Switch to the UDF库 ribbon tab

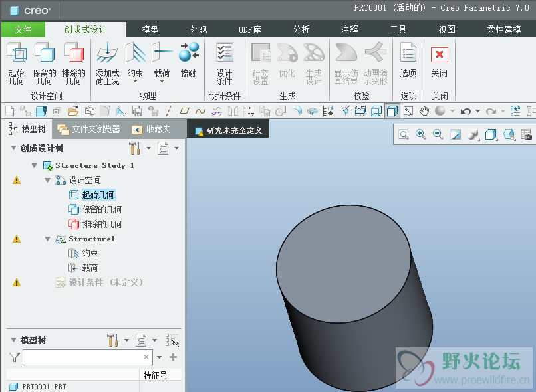[x=250, y=29]
